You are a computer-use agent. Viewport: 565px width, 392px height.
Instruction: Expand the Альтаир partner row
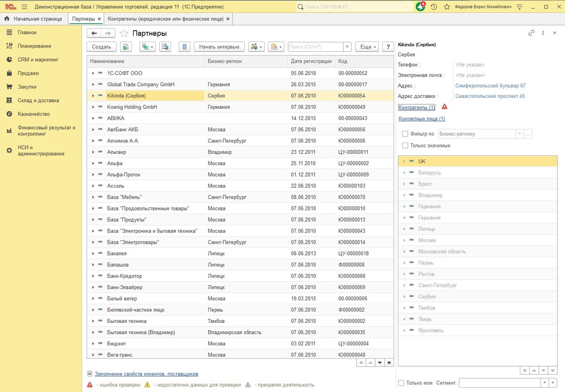pyautogui.click(x=93, y=152)
